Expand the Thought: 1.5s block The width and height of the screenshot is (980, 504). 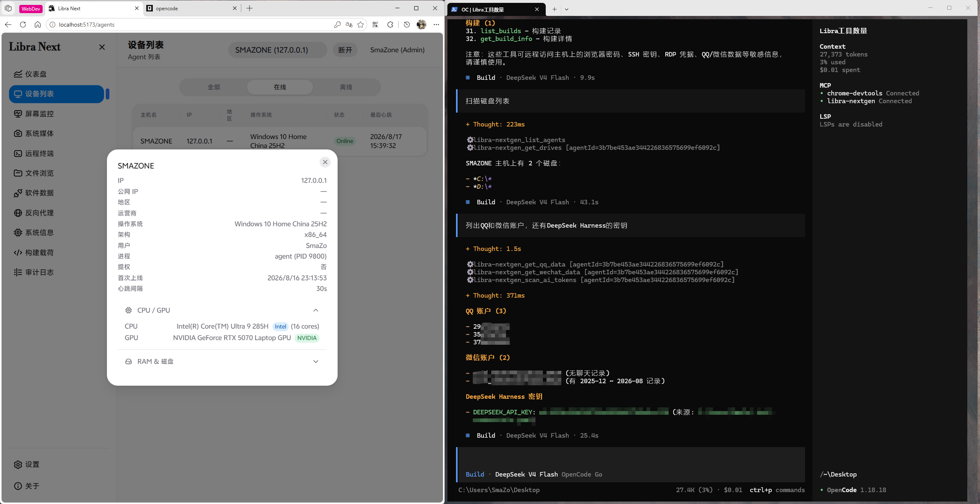tap(494, 249)
